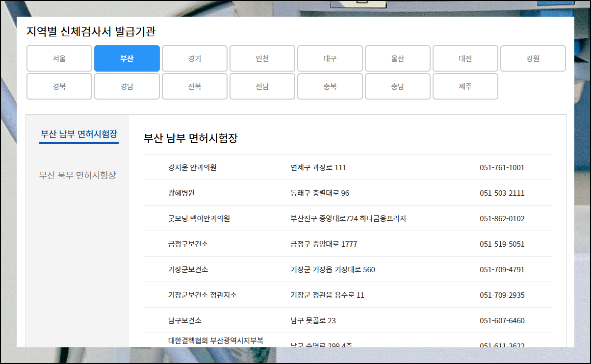Click address 부산진구 중앙대로724 하나금융프라자
The image size is (591, 364).
[x=348, y=218]
